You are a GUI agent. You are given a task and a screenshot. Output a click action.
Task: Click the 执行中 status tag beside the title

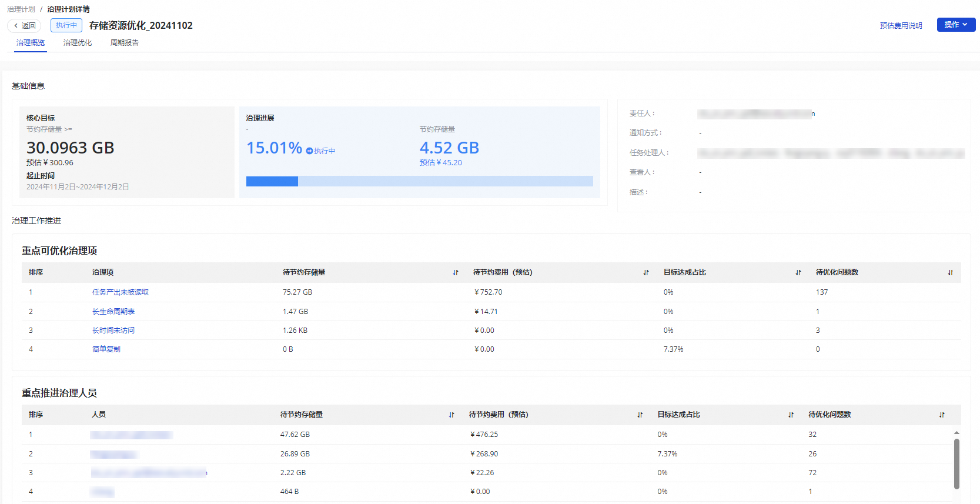66,25
